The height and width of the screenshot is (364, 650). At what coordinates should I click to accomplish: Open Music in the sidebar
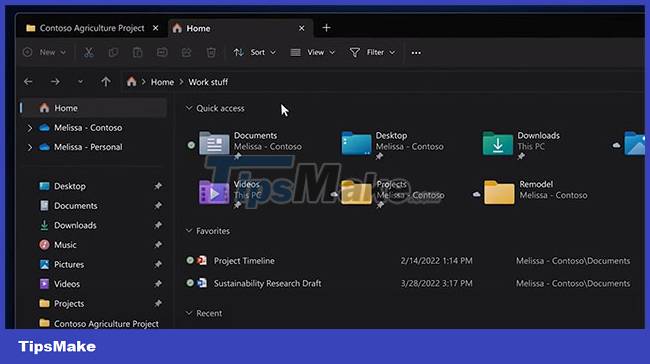[x=65, y=245]
